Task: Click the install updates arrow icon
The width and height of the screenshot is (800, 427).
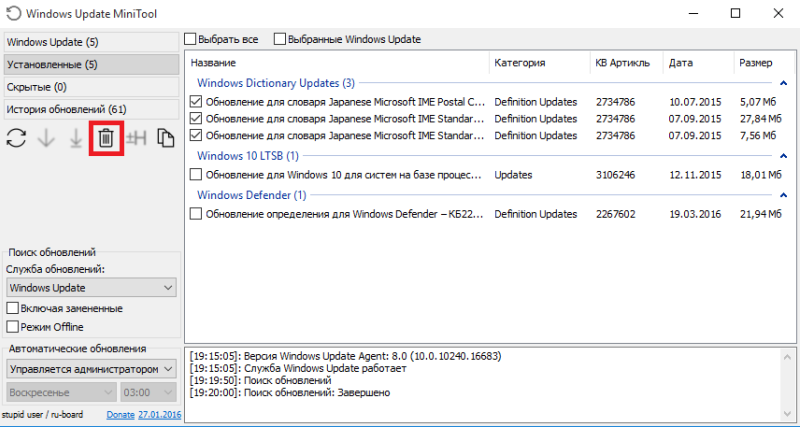Action: pyautogui.click(x=76, y=138)
